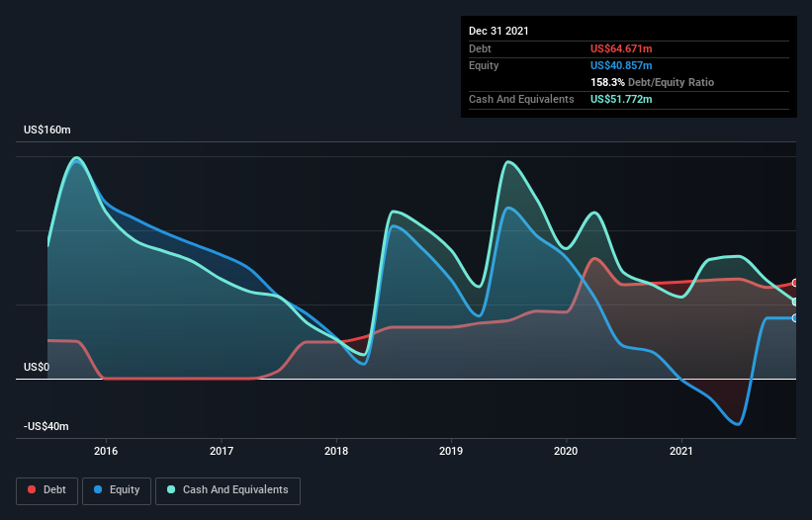Click the US$64.671m debt value

coord(621,48)
